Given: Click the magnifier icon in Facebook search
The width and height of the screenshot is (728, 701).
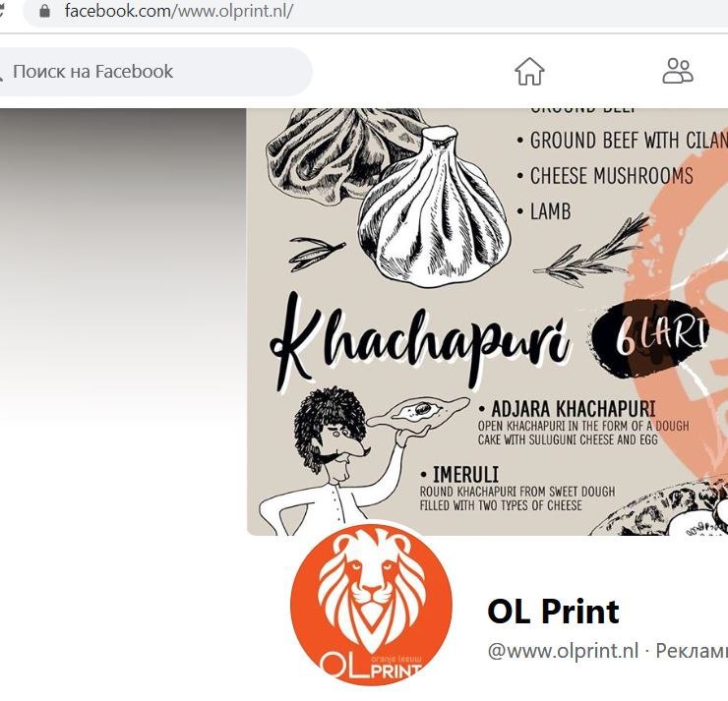Looking at the screenshot, I should [1, 74].
